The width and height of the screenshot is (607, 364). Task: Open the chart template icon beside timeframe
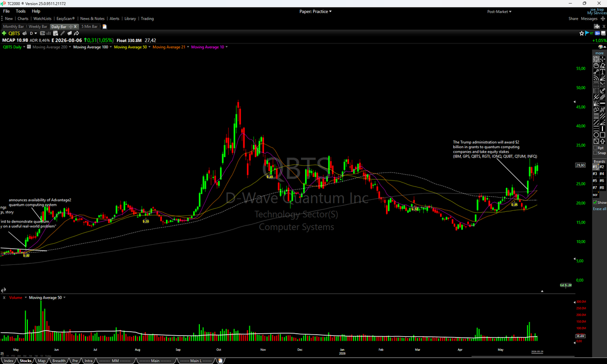click(x=42, y=33)
